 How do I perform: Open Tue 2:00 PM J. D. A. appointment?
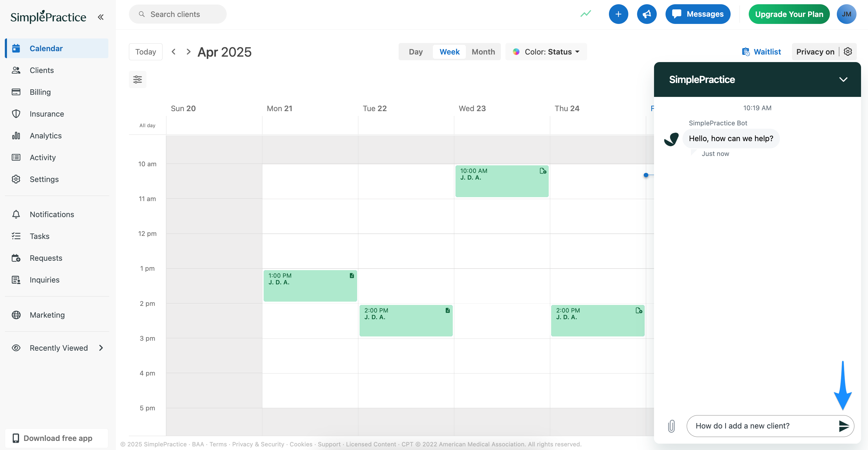[406, 321]
